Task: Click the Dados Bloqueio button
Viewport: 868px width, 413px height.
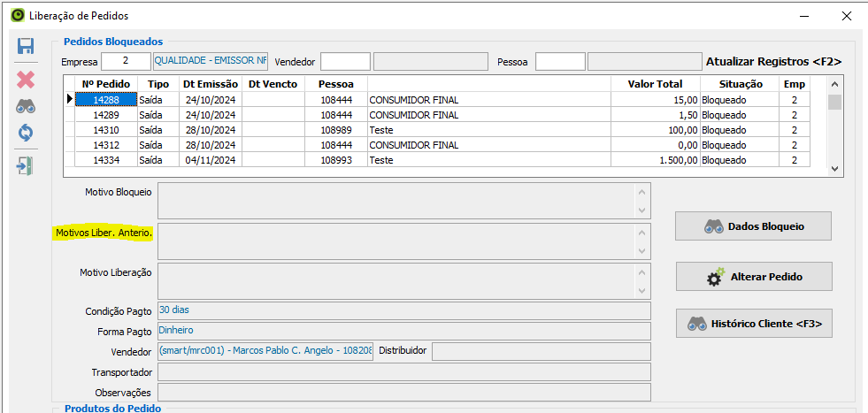Action: [x=753, y=226]
